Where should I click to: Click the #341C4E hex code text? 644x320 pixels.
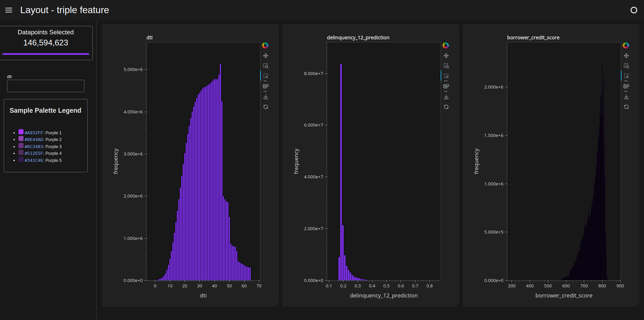click(x=34, y=161)
